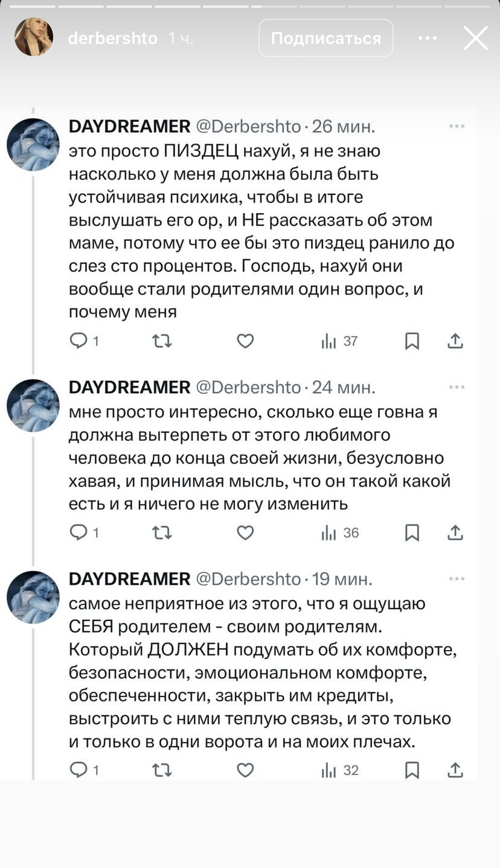Tap the story author's profile picture
Image resolution: width=500 pixels, height=868 pixels.
pos(34,38)
